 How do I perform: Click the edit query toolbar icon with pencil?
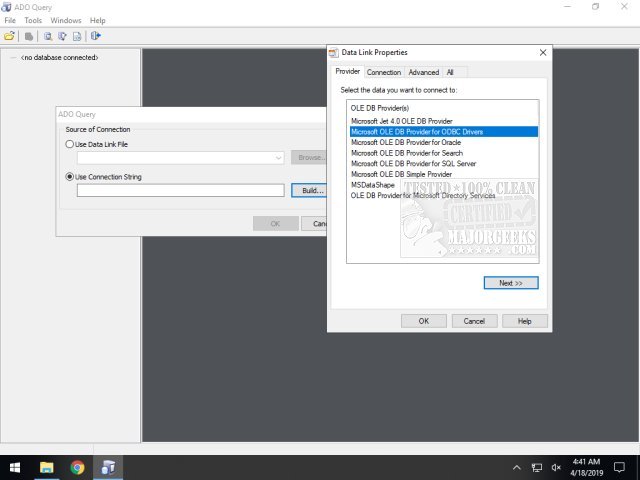[62, 36]
